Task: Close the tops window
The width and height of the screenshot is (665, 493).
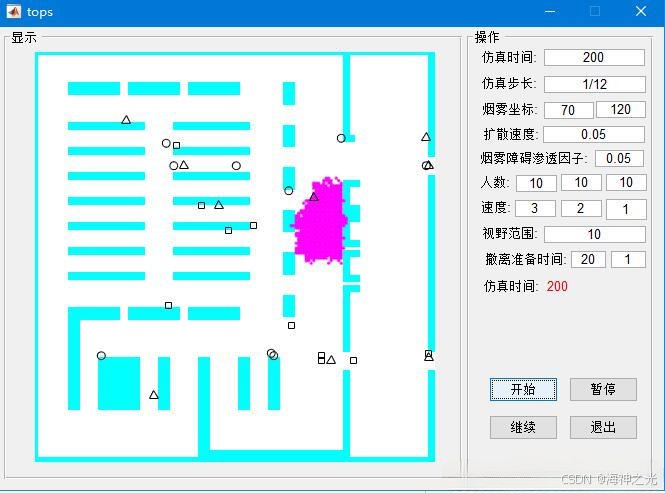Action: click(641, 11)
